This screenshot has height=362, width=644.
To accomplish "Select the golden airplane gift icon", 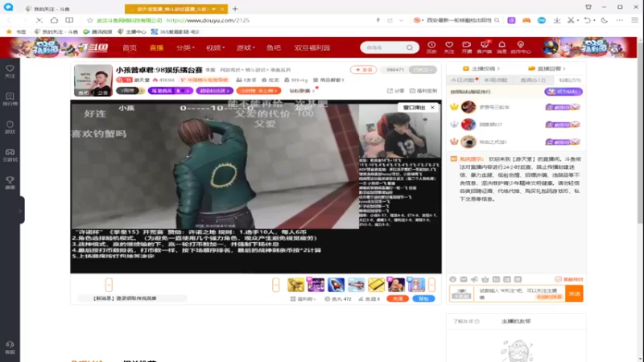I will point(295,285).
